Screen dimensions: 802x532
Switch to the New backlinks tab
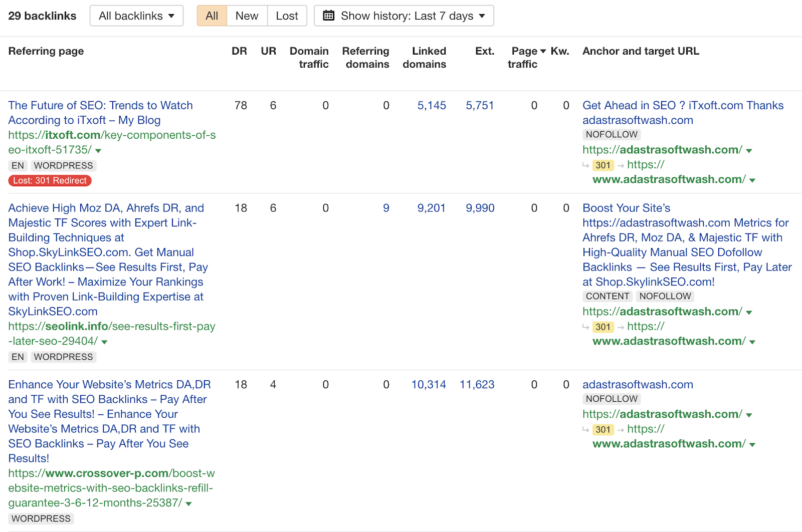coord(247,16)
